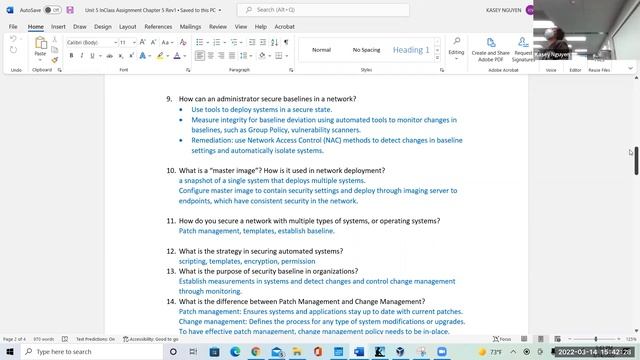Expand bullet list options arrow
Viewport: 640px width, 360px height.
207,42
